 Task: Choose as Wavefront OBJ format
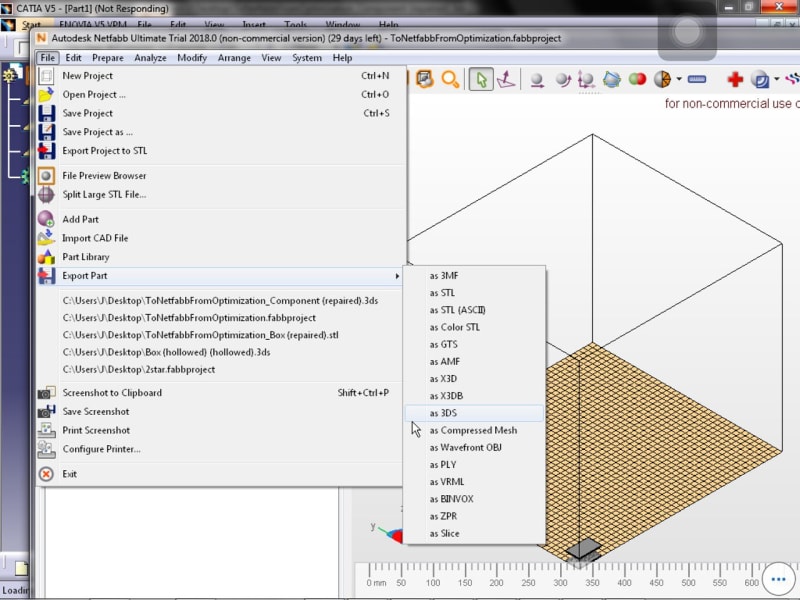(x=474, y=447)
